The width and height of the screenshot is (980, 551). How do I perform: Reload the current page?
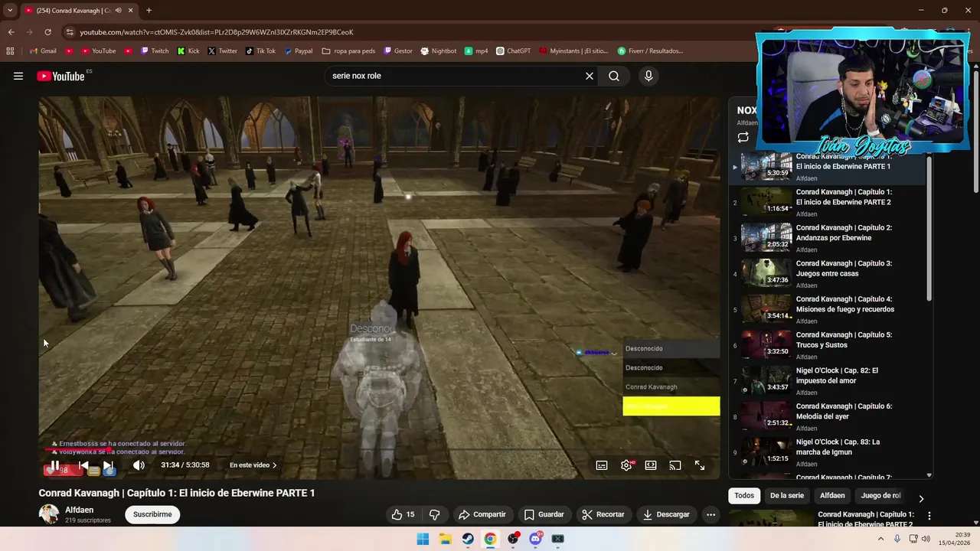pos(47,32)
